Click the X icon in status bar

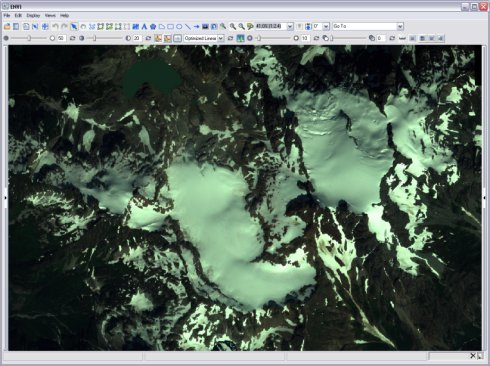tap(472, 356)
